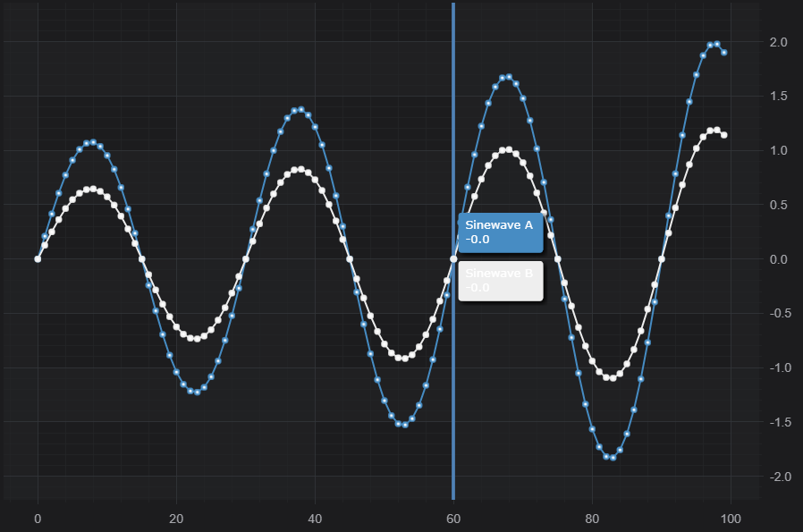Click the Sinewave A tooltip label
This screenshot has height=532, width=803.
(500, 232)
